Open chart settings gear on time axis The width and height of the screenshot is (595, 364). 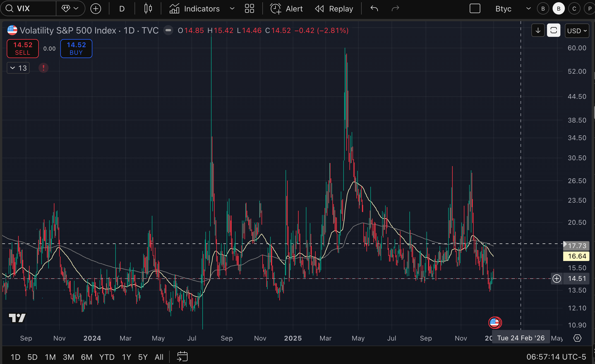[577, 338]
